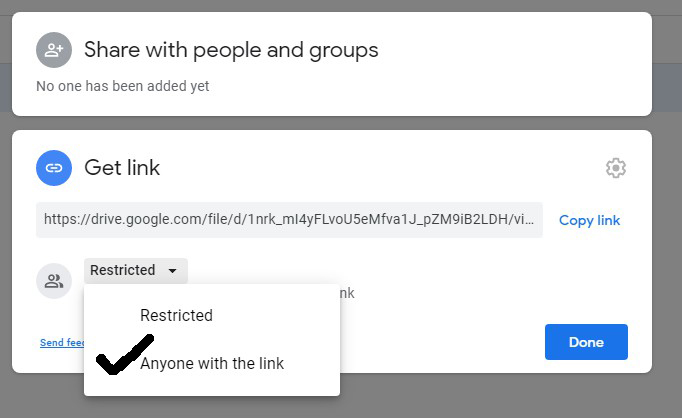Screen dimensions: 682x418
Task: Click the No one has been added text
Action: [123, 87]
